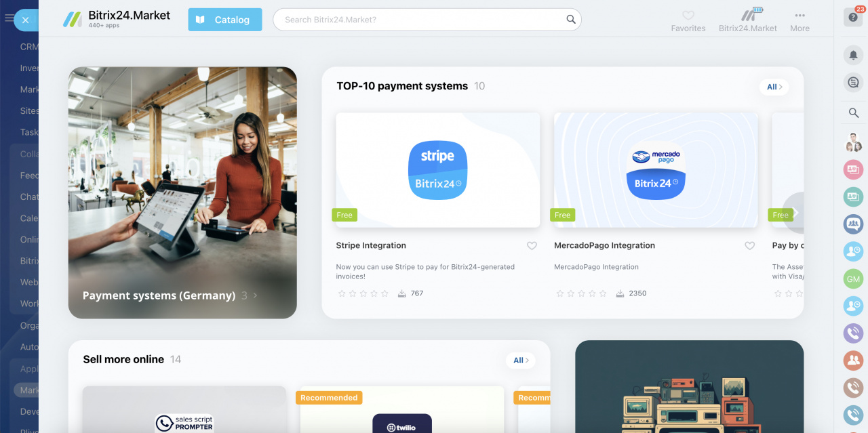The width and height of the screenshot is (868, 433).
Task: Click the Sell more online heading
Action: 123,359
